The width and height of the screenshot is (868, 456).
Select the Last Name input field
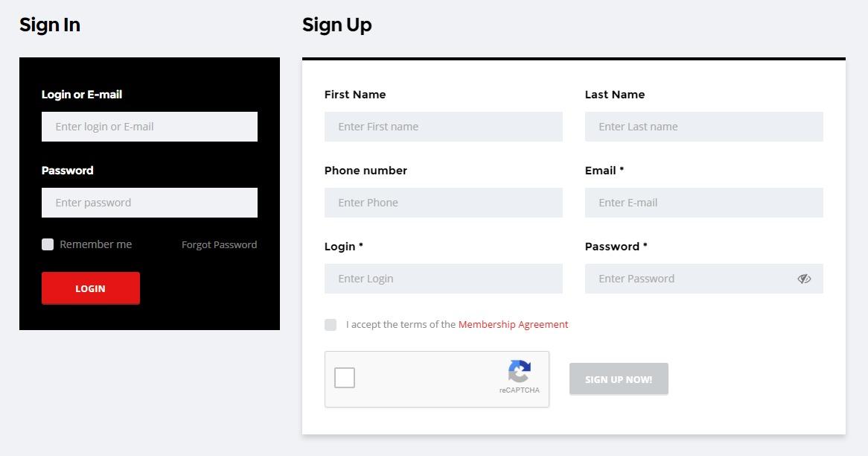pyautogui.click(x=704, y=127)
